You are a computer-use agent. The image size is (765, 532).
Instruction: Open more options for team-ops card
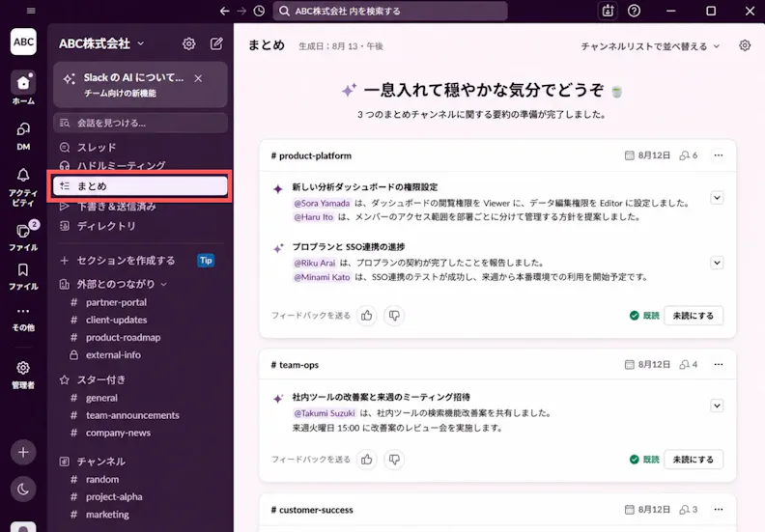pos(719,365)
